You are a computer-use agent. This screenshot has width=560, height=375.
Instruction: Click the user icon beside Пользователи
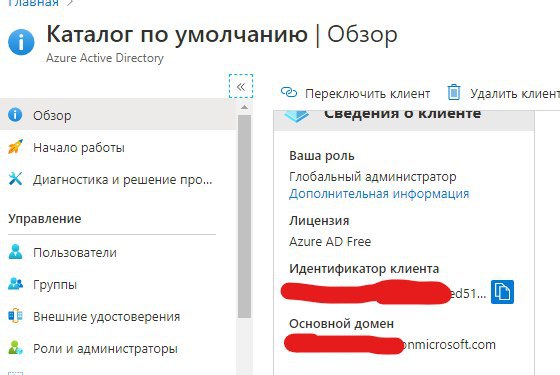tap(15, 251)
